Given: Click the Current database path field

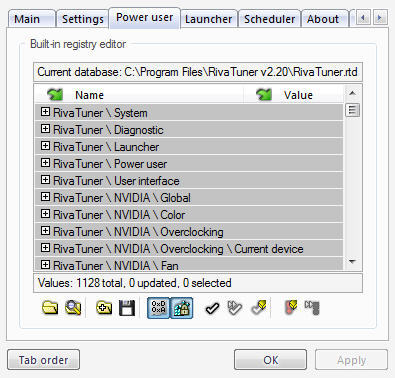Looking at the screenshot, I should [x=198, y=72].
